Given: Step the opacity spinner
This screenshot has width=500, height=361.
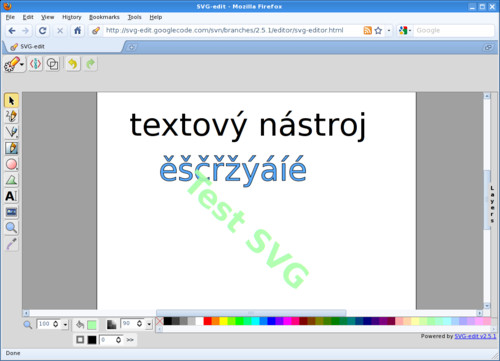Looking at the screenshot, I should 139,324.
